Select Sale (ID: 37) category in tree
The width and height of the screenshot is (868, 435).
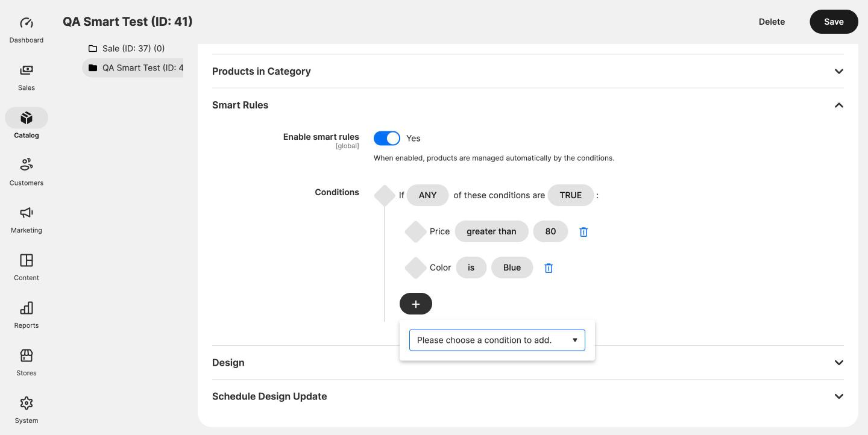(x=134, y=48)
